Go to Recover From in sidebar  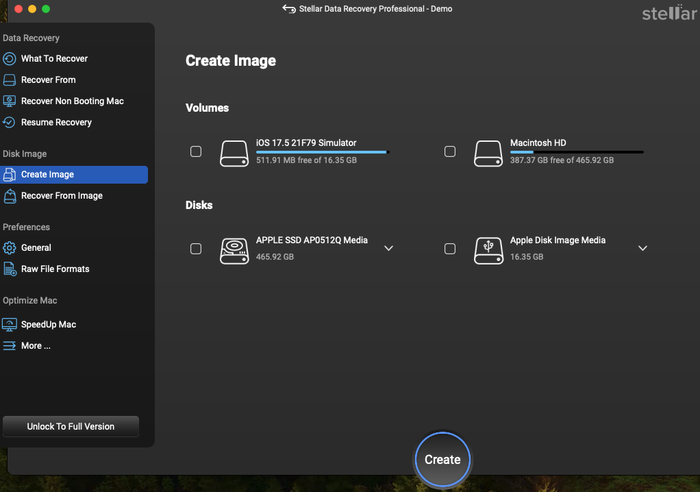(x=48, y=80)
